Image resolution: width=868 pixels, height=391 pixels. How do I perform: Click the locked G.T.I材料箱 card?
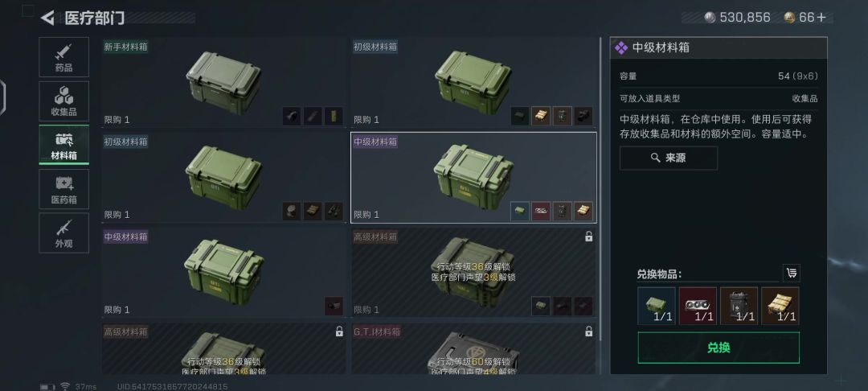point(473,349)
